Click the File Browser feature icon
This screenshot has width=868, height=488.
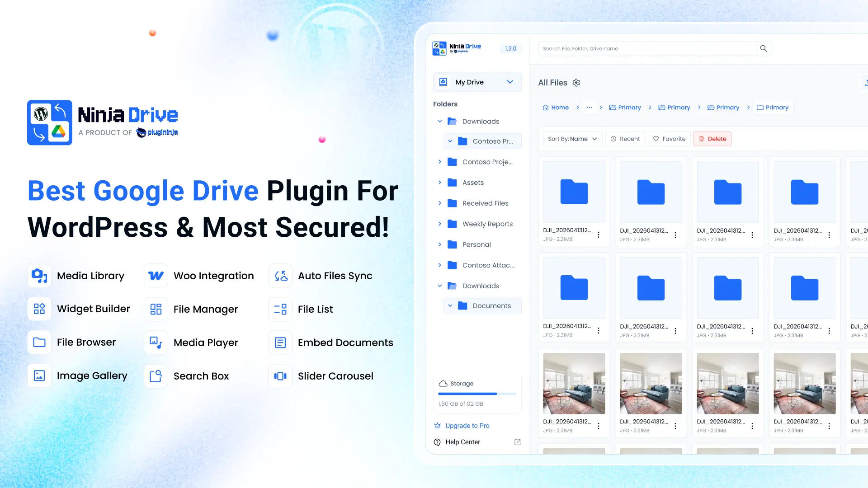[39, 343]
